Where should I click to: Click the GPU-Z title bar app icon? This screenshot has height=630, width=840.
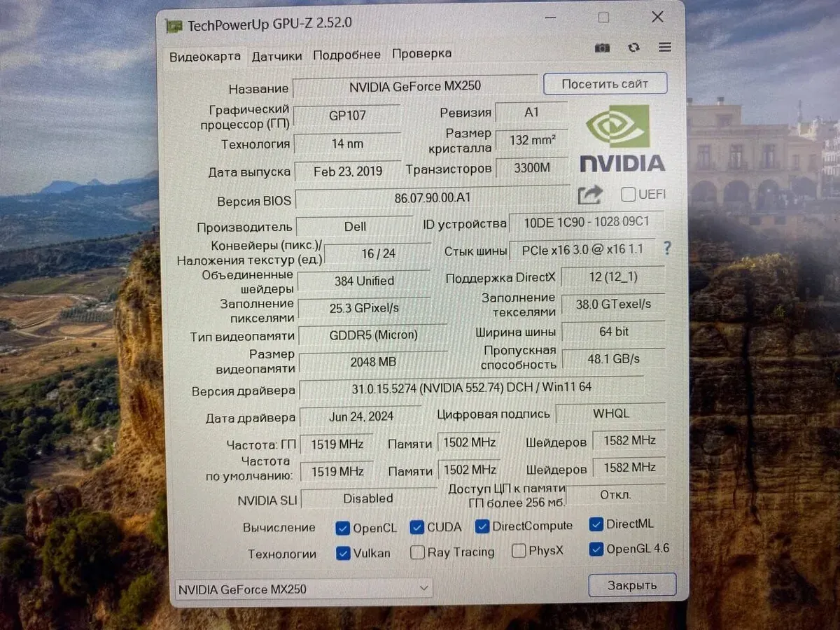tap(174, 26)
